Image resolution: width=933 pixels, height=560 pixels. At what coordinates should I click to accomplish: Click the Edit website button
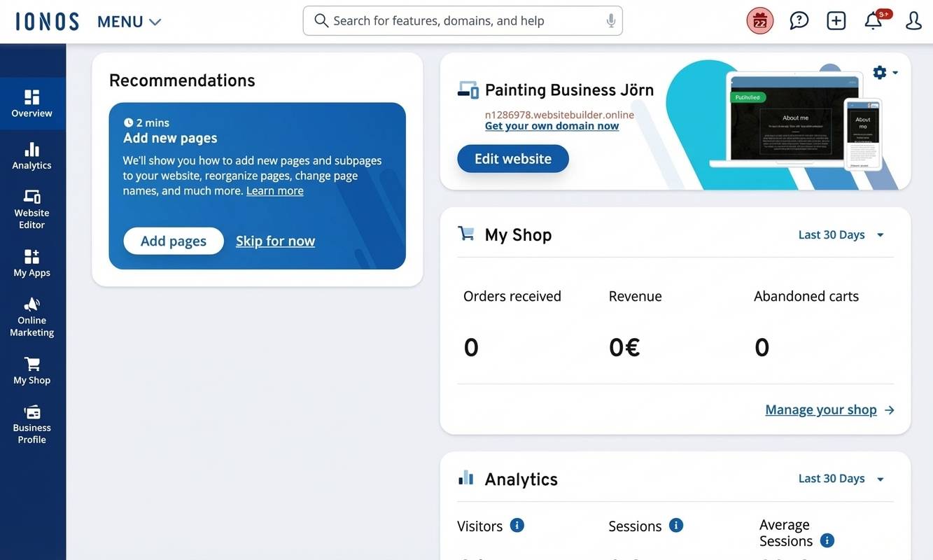[513, 159]
